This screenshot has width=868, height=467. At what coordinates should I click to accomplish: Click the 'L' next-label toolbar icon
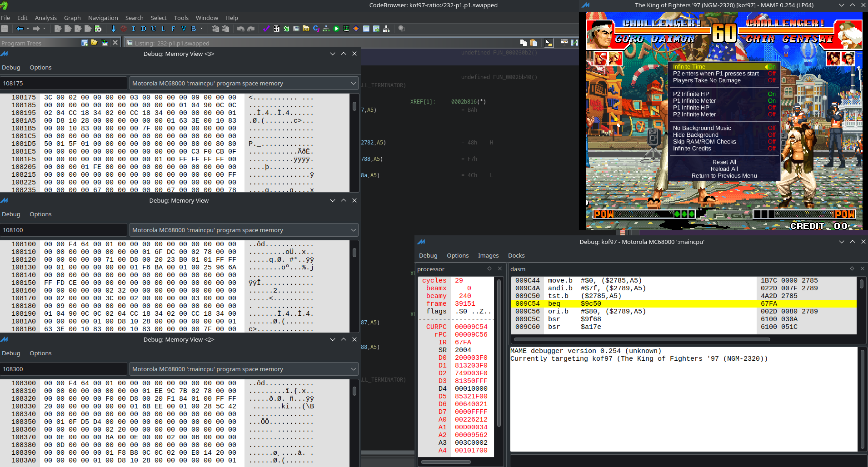(x=164, y=29)
